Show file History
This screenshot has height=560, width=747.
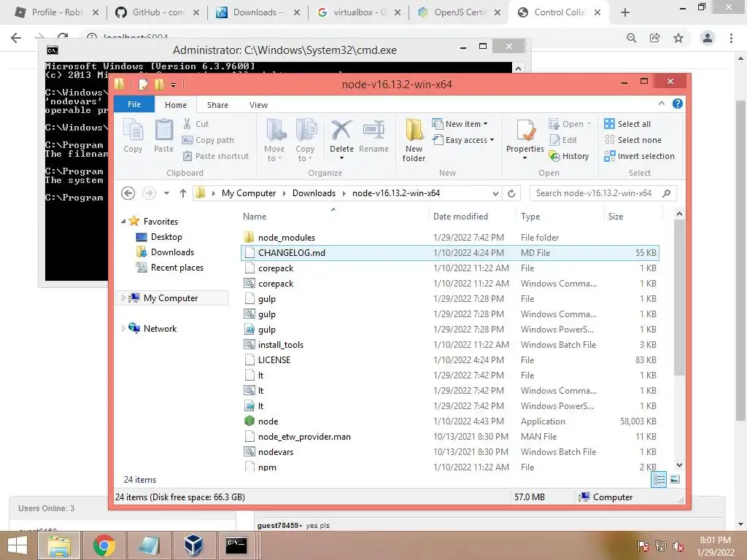569,156
